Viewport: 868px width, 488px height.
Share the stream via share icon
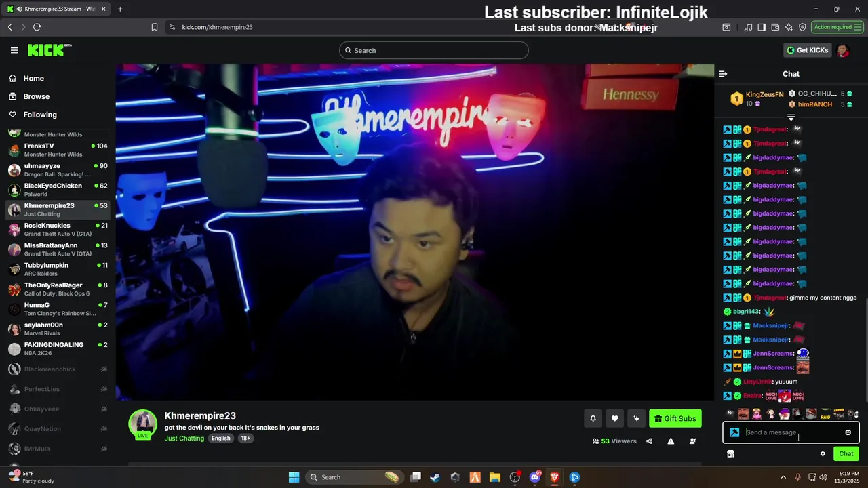(x=649, y=441)
